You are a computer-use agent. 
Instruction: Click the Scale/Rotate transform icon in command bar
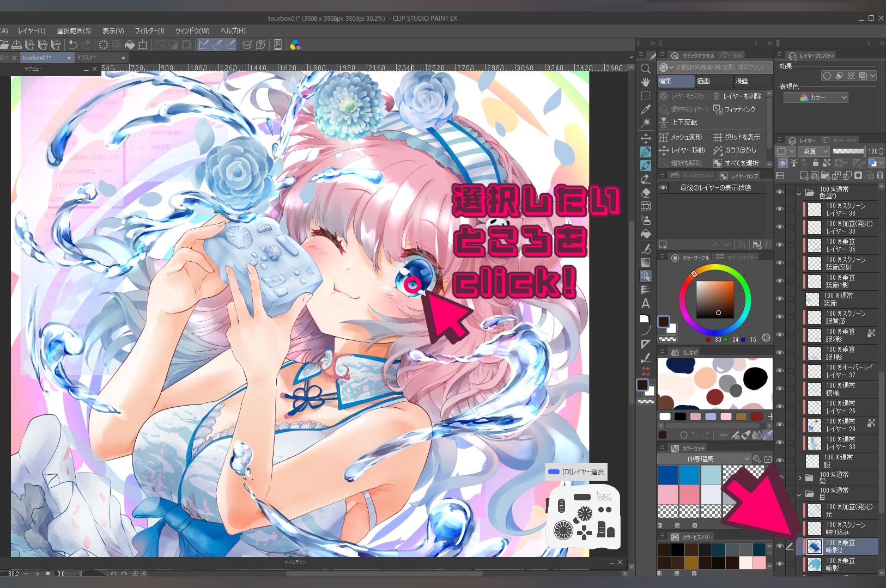click(143, 45)
